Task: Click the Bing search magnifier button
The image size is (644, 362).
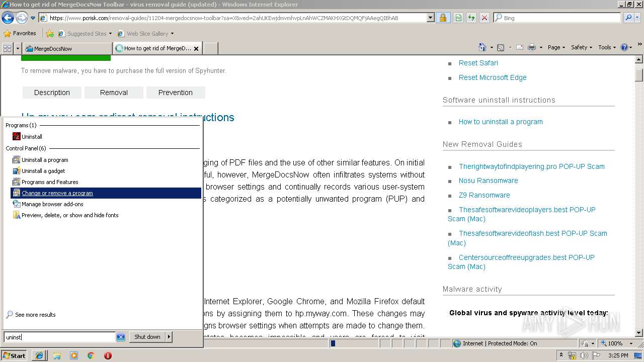Action: click(x=628, y=18)
